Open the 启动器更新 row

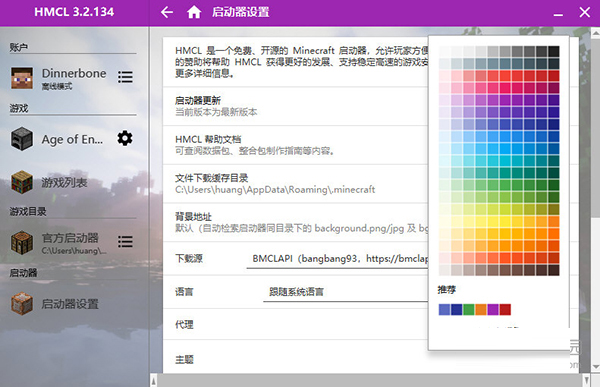coord(295,106)
